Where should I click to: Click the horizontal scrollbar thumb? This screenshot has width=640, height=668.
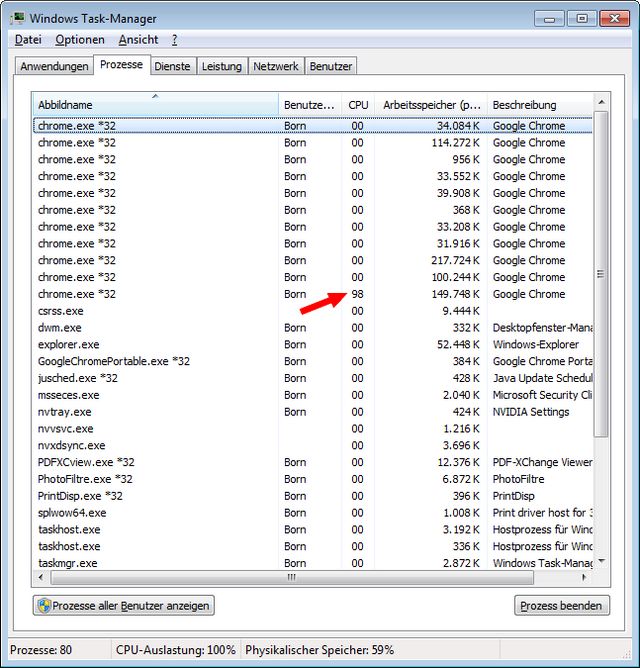tap(292, 578)
